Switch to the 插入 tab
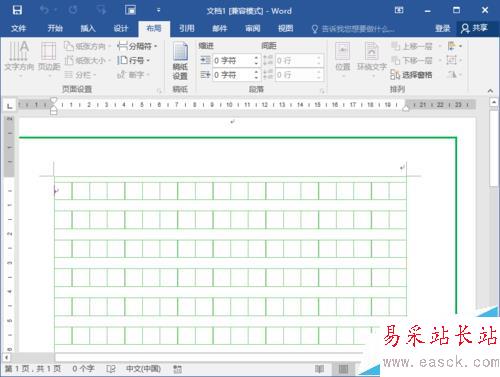This screenshot has width=500, height=377. pyautogui.click(x=88, y=28)
